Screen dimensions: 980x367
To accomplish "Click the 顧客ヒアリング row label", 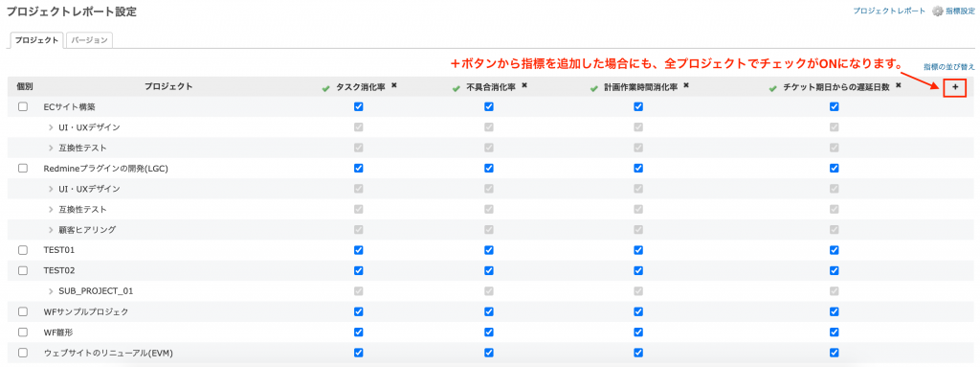I will point(87,230).
